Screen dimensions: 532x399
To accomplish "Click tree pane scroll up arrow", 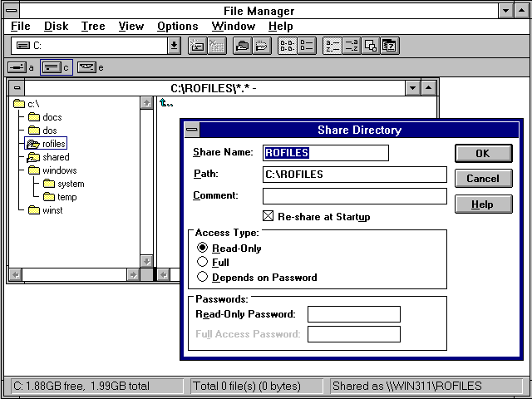I will point(146,103).
